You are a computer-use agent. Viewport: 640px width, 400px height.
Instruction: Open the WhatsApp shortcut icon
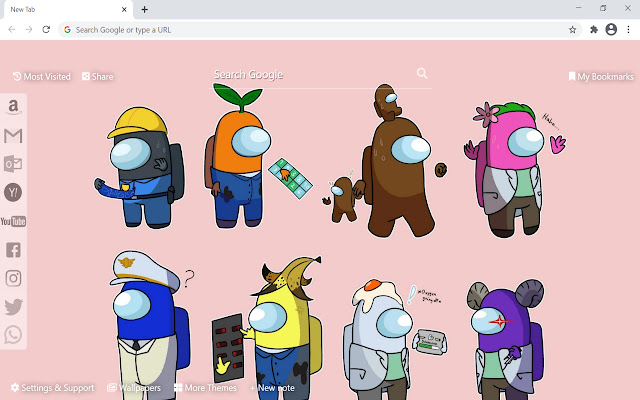coord(13,335)
